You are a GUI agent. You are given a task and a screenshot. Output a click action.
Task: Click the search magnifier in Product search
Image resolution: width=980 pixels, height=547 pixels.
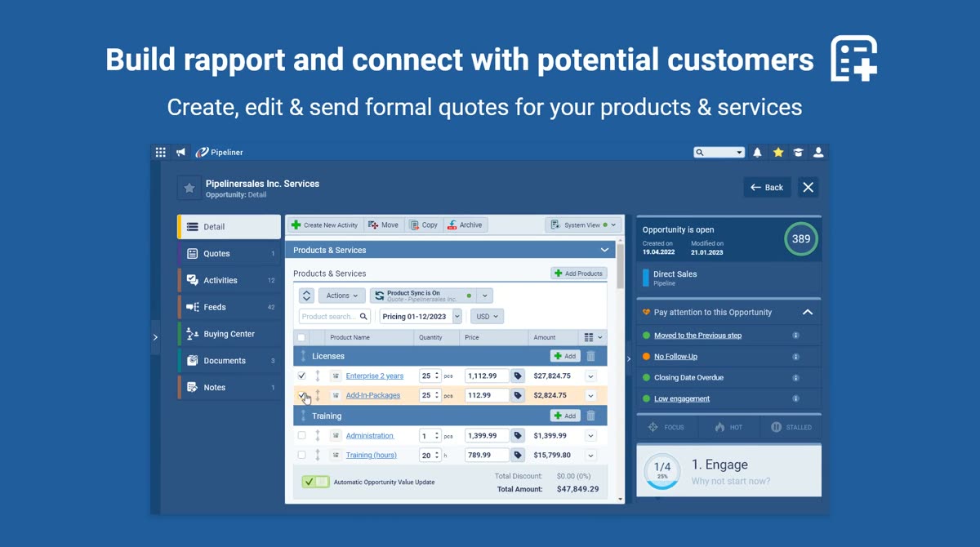[363, 316]
